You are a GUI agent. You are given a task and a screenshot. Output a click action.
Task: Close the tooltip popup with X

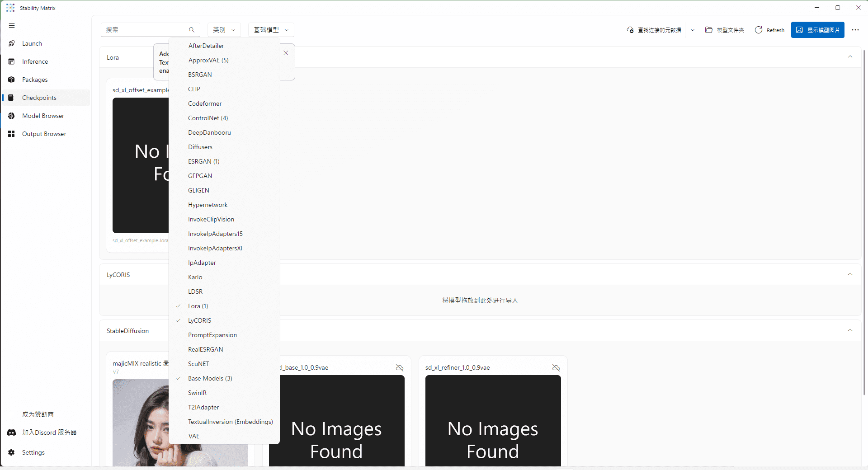[x=286, y=53]
